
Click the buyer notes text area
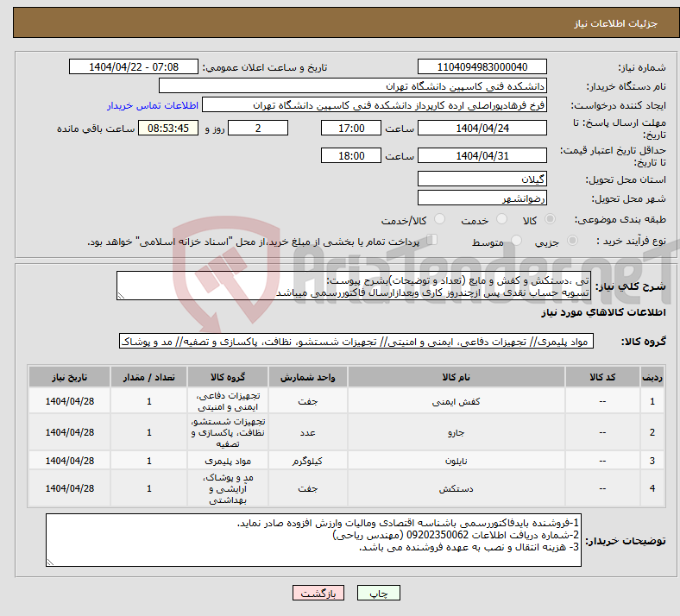tap(313, 540)
